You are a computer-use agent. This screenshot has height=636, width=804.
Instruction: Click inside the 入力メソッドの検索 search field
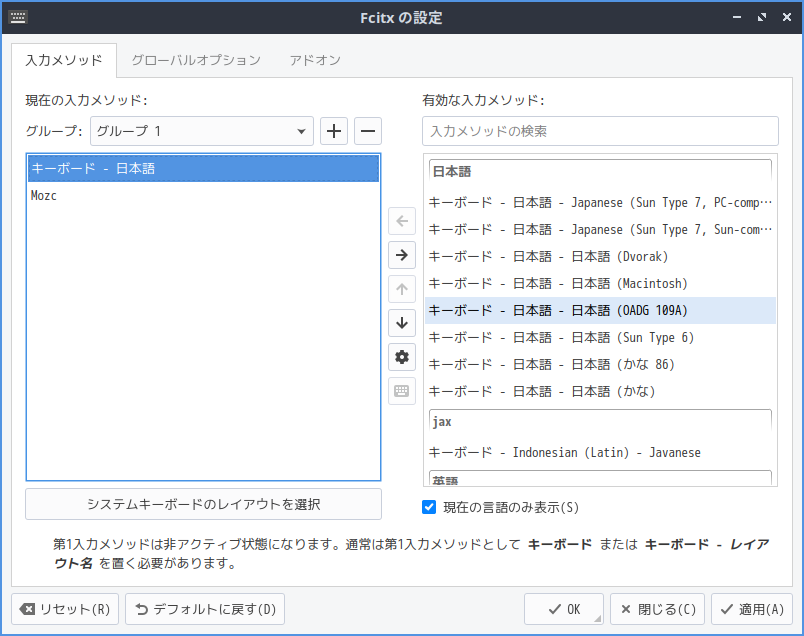click(600, 131)
